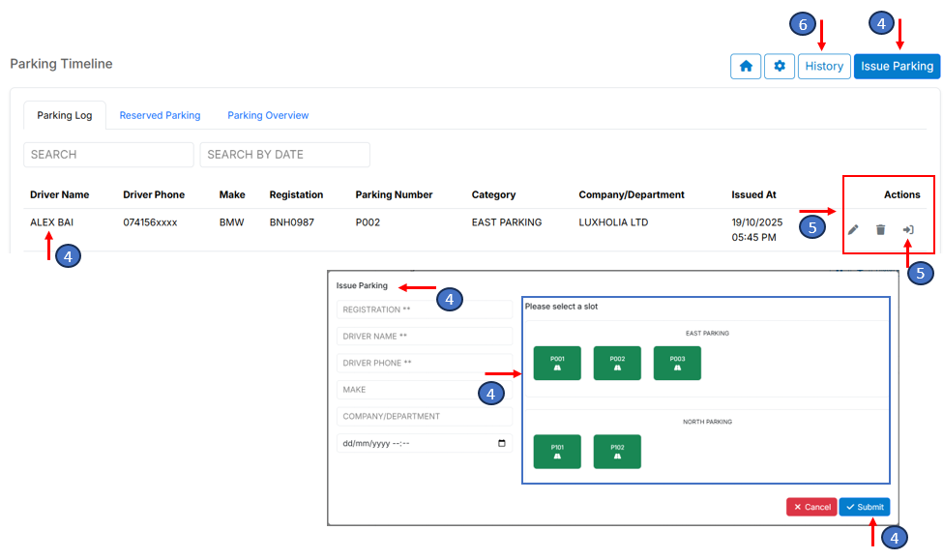Focus the SEARCH BY DATE field

284,155
